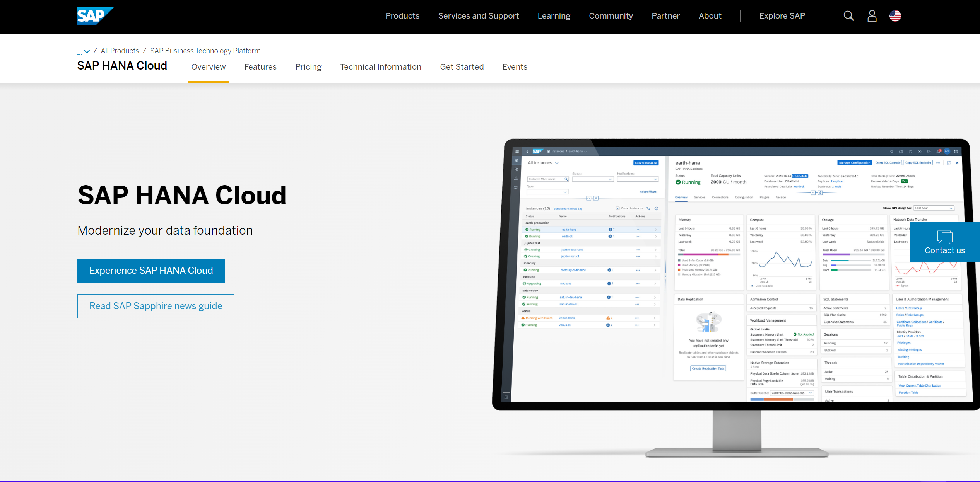The image size is (980, 482).
Task: Open the Products menu in the top navigation
Action: coord(402,15)
